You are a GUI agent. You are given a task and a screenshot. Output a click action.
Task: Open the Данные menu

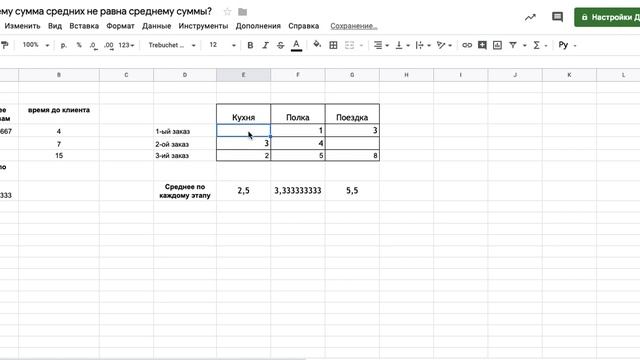[156, 26]
